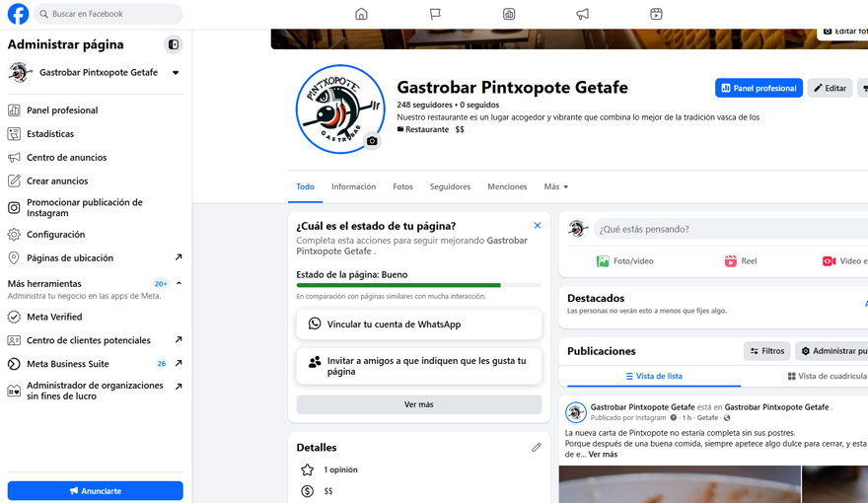Open the Pages flag icon in top bar
The width and height of the screenshot is (868, 503).
[x=435, y=14]
